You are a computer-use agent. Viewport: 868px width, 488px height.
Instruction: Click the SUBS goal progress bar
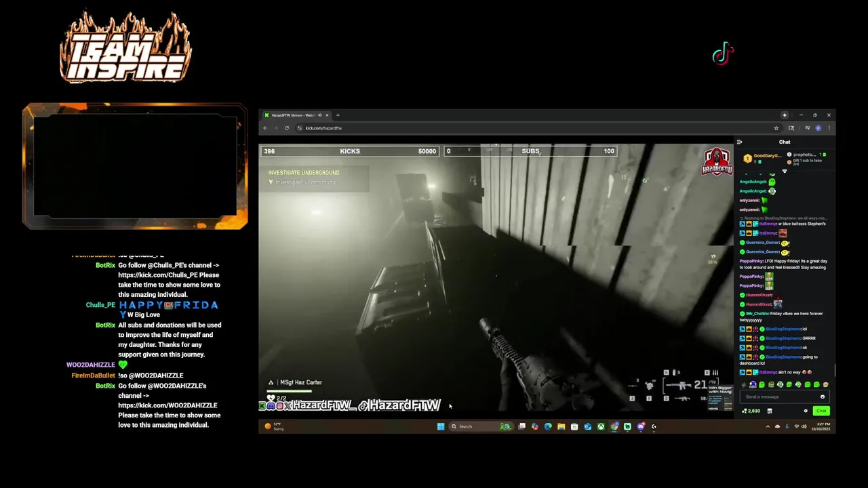pos(530,151)
